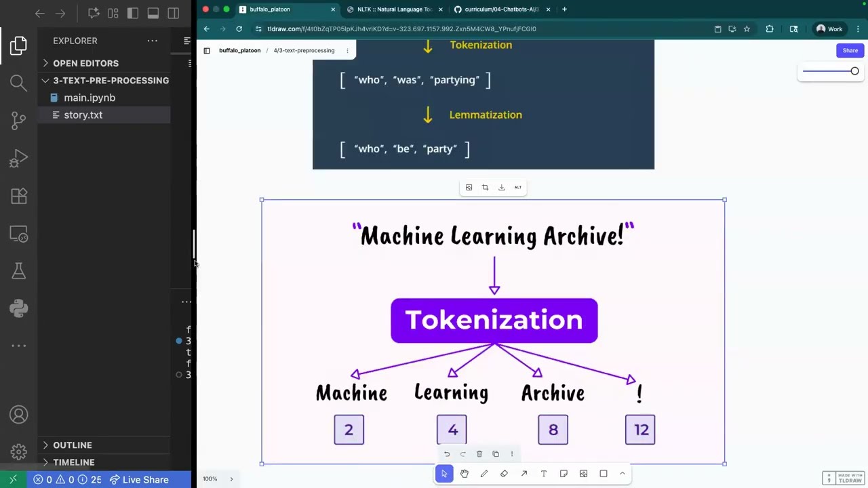This screenshot has width=868, height=488.
Task: Select the tldraw Sticky Note tool
Action: (564, 474)
